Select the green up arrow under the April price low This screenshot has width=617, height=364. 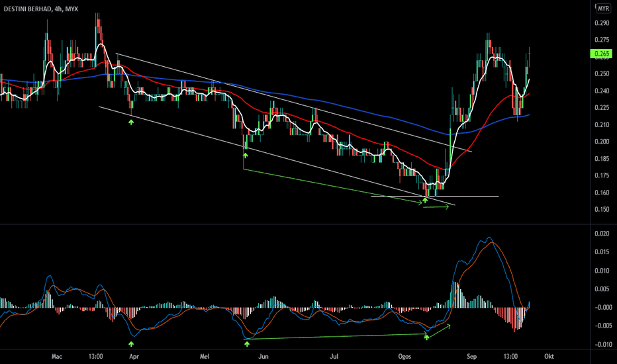131,122
